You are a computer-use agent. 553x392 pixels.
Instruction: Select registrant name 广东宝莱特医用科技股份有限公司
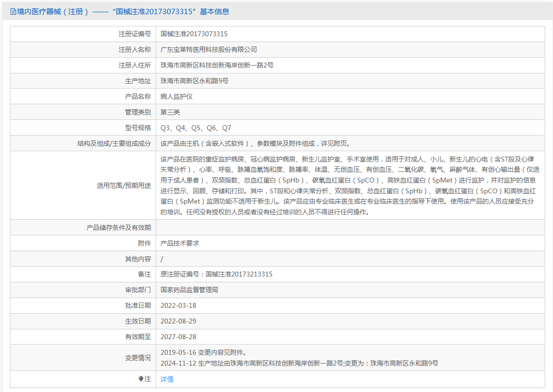click(x=208, y=49)
